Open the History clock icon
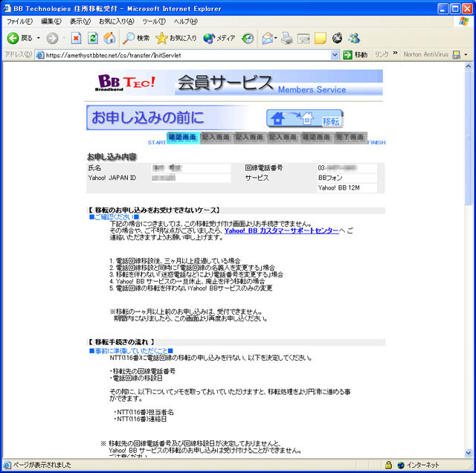Screen dimensions: 476x473 248,38
